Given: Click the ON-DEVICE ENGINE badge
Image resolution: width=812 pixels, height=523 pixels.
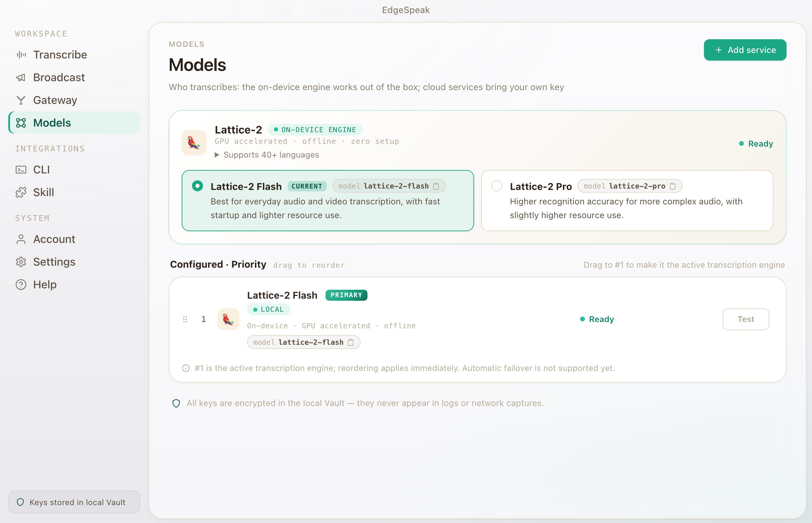Looking at the screenshot, I should [x=315, y=130].
